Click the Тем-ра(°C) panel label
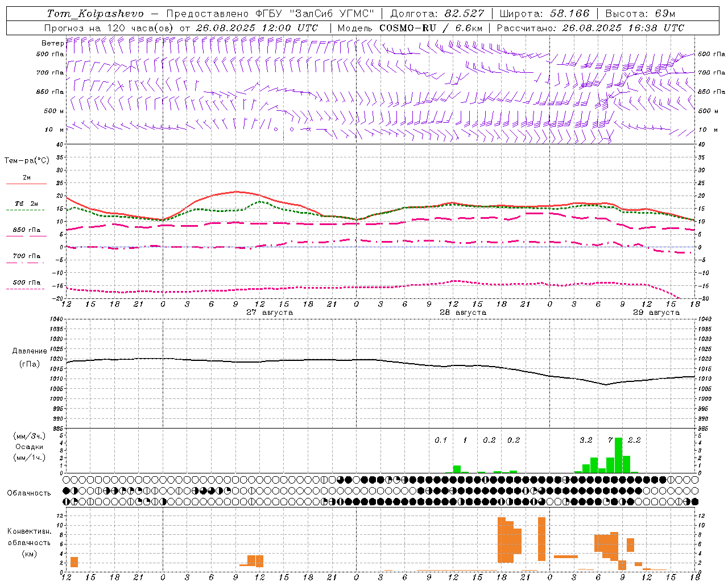Viewport: 728px width, 582px height. [27, 161]
